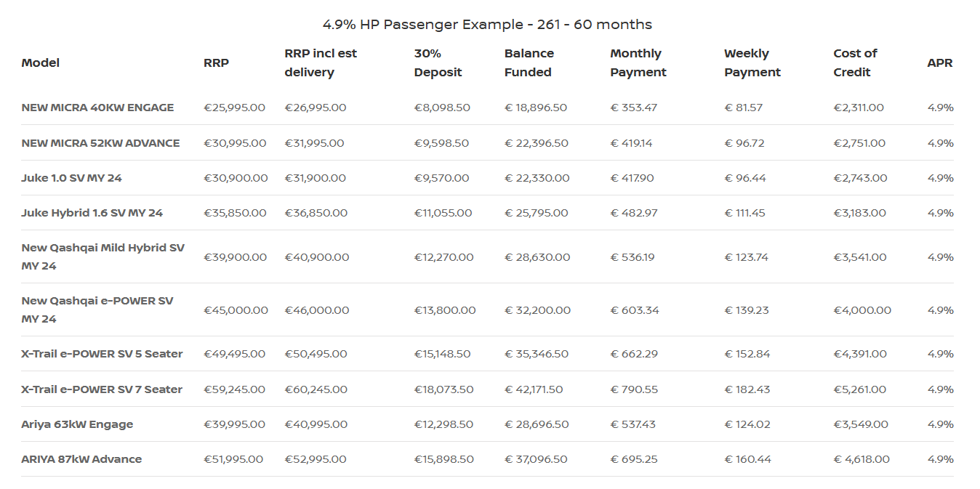980x489 pixels.
Task: Click the Model column header
Action: coord(41,63)
